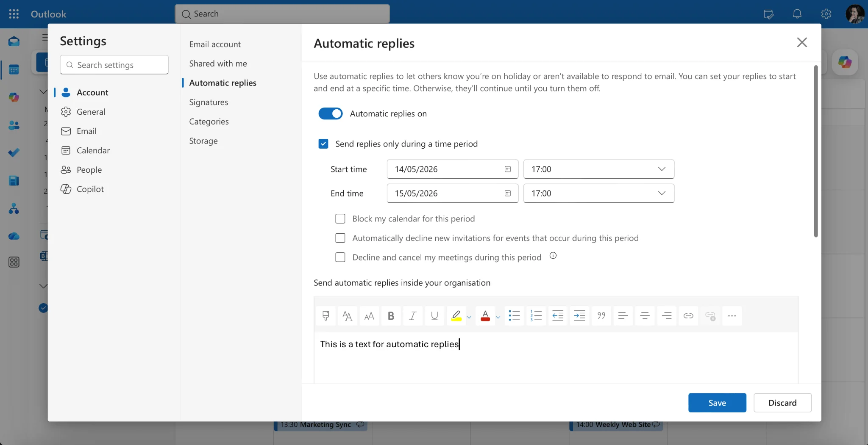This screenshot has height=445, width=868.
Task: Open Categories settings page
Action: pyautogui.click(x=209, y=122)
